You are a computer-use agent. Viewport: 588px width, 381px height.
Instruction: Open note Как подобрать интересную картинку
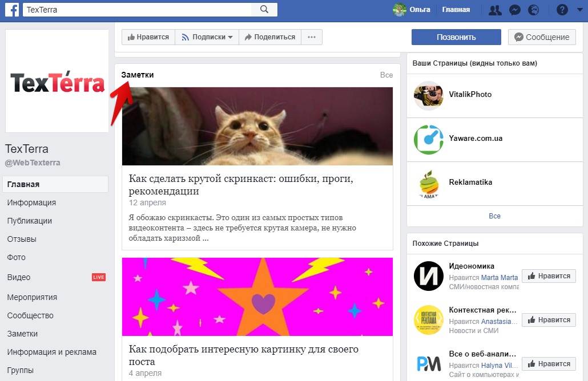[x=244, y=355]
